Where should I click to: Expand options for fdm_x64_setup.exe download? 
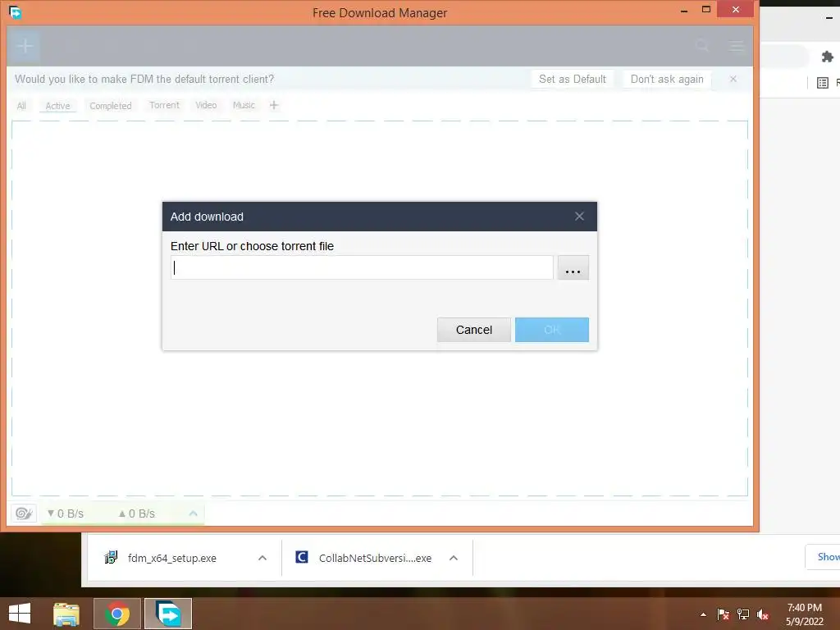(262, 558)
